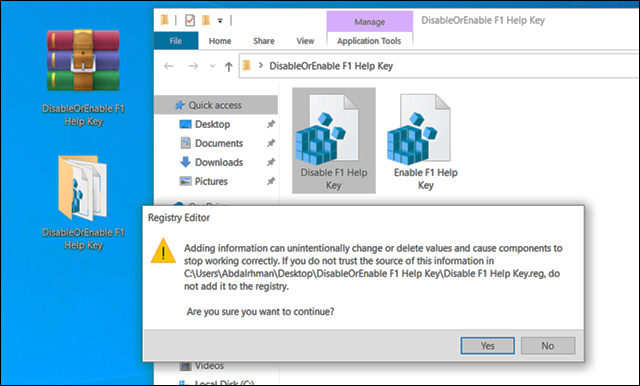
Task: Click Yes in the Registry Editor dialog
Action: [487, 346]
